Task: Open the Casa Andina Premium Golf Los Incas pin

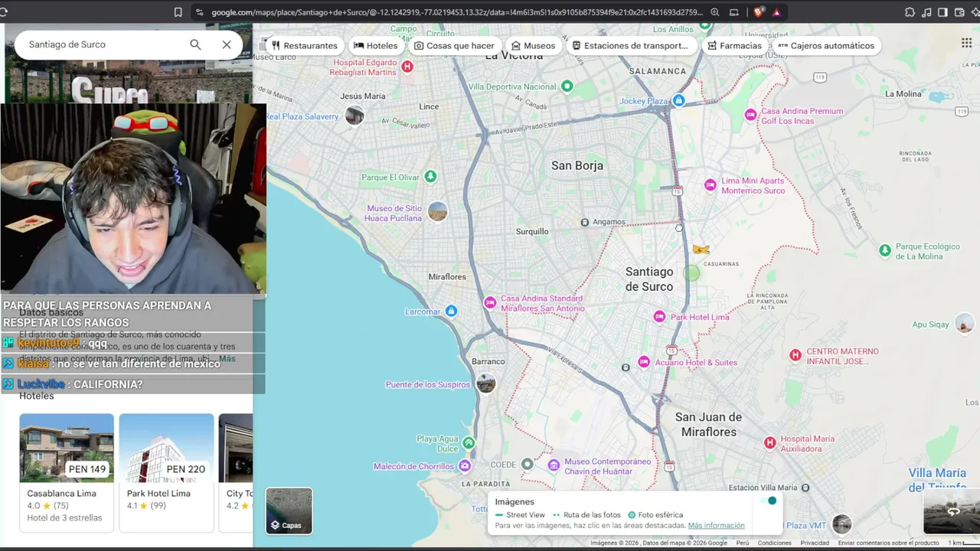Action: tap(750, 115)
